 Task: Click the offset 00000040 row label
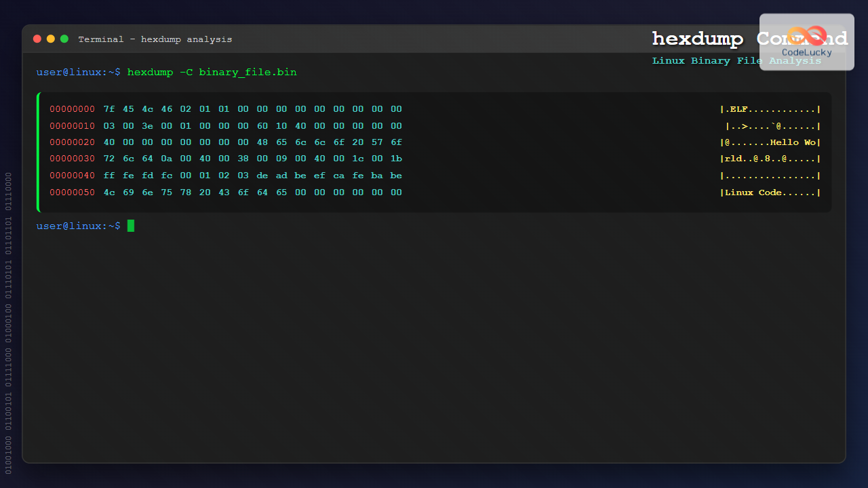point(72,176)
